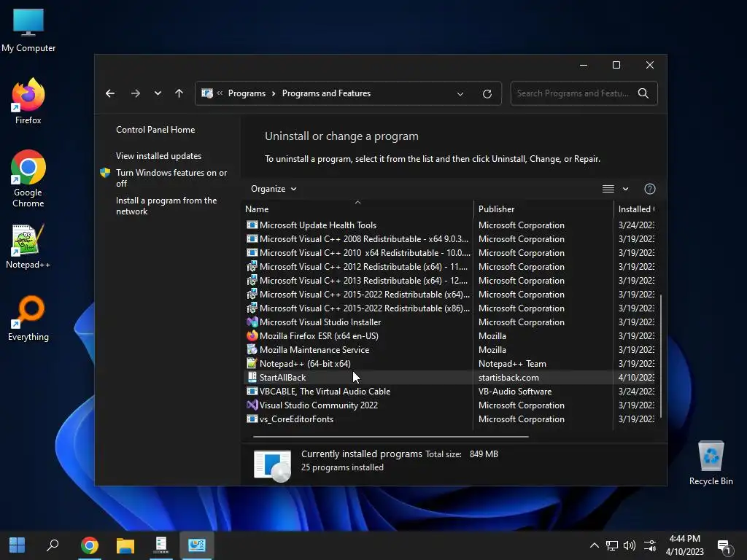Sort list by the Name column header
Screen dimensions: 747x560
pyautogui.click(x=357, y=209)
